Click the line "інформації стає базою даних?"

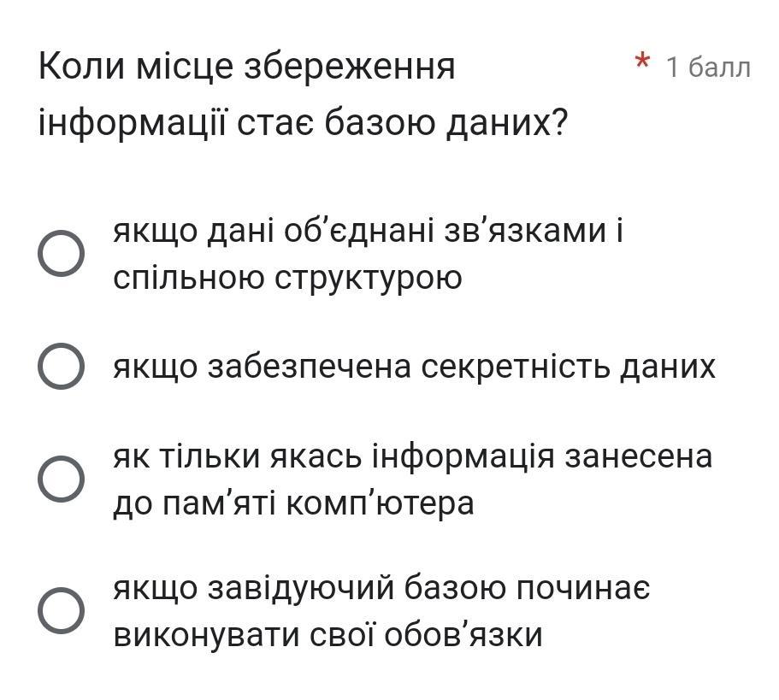(x=304, y=124)
